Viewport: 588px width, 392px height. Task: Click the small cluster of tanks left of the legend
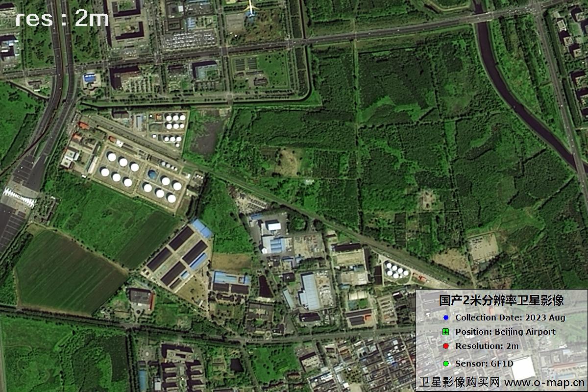click(x=396, y=270)
